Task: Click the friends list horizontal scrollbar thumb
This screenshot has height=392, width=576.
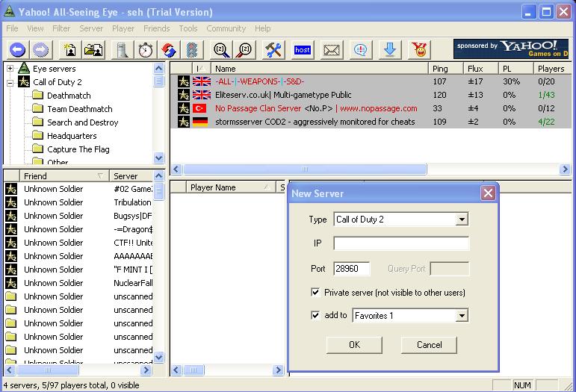Action: point(47,370)
